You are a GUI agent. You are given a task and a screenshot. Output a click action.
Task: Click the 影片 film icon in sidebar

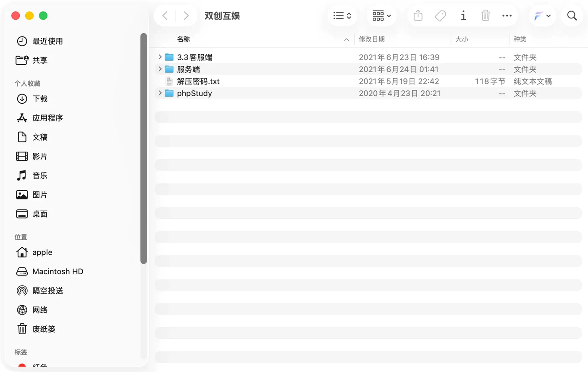click(22, 156)
